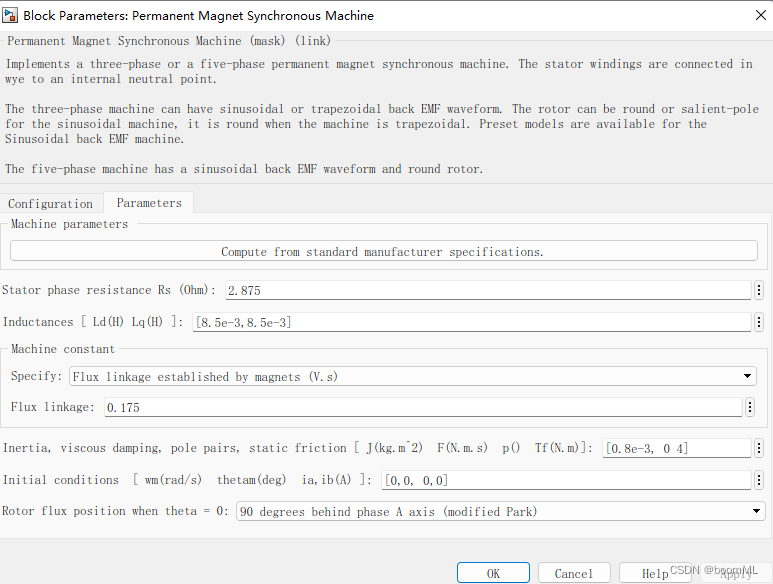Click the 'Machine constant' group label
The width and height of the screenshot is (773, 584).
(x=63, y=349)
